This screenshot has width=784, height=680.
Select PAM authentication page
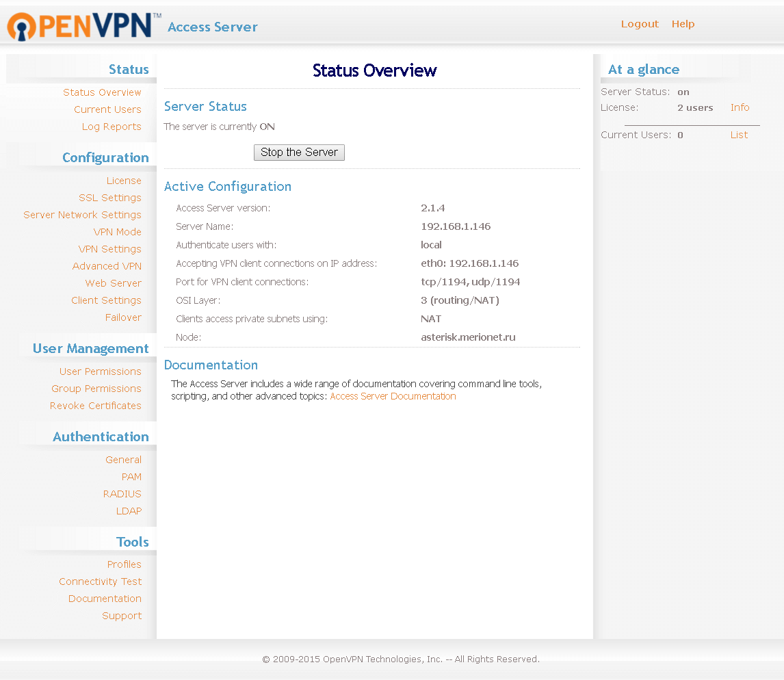pyautogui.click(x=131, y=477)
